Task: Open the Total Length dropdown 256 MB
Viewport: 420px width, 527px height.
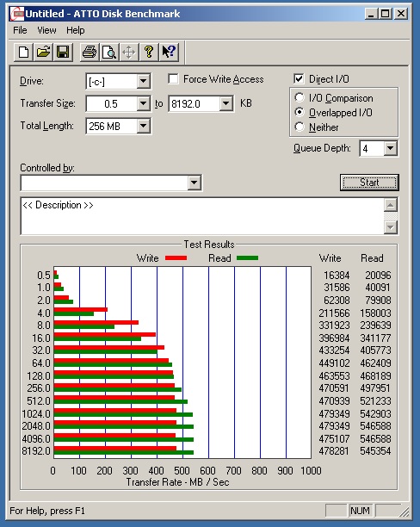Action: 144,126
